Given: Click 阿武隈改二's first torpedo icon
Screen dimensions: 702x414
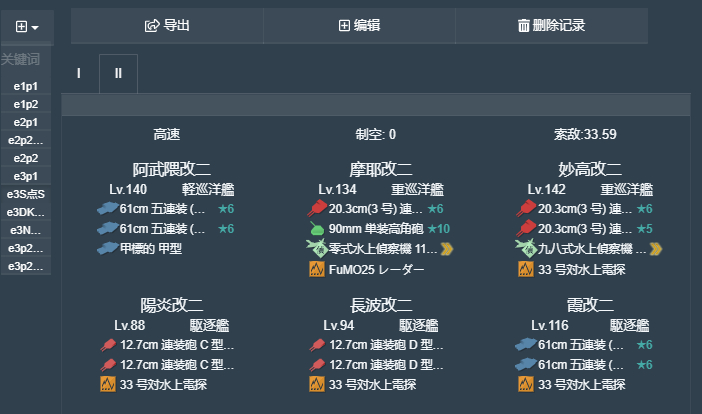Looking at the screenshot, I should click(x=106, y=209).
